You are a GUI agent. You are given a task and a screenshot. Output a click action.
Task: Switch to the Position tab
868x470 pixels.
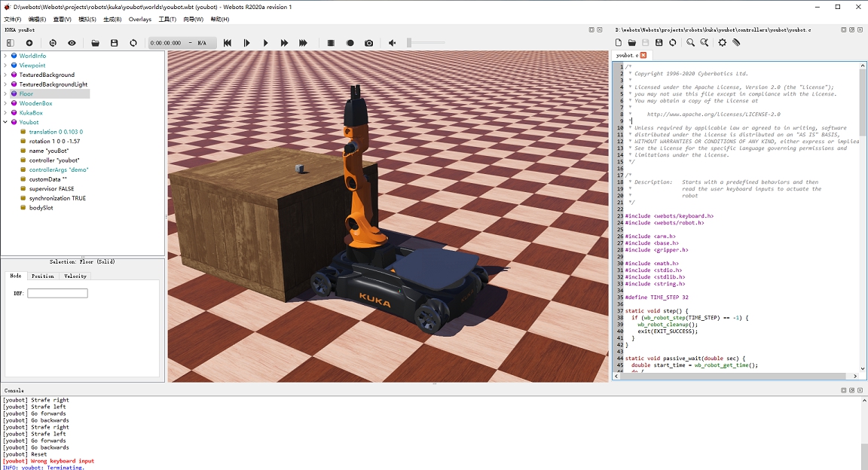pos(42,276)
